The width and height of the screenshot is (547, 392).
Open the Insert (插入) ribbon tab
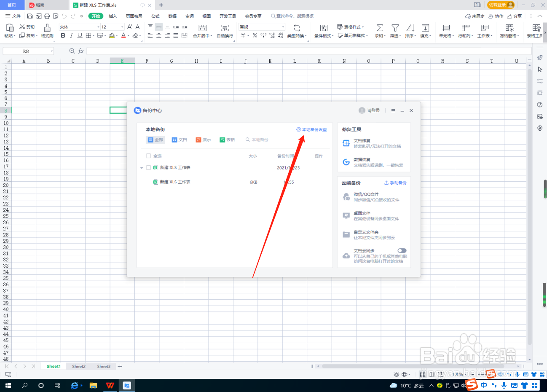(113, 16)
